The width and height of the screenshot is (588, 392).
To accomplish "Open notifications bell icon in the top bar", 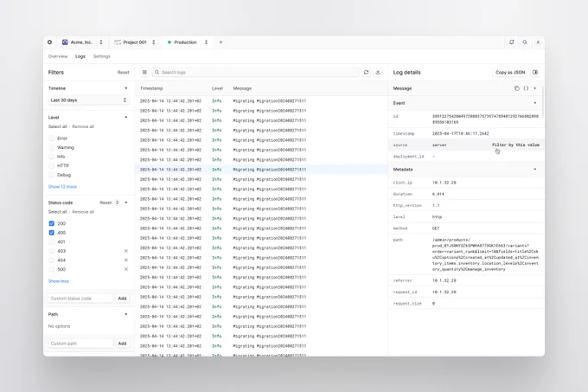I will 512,42.
